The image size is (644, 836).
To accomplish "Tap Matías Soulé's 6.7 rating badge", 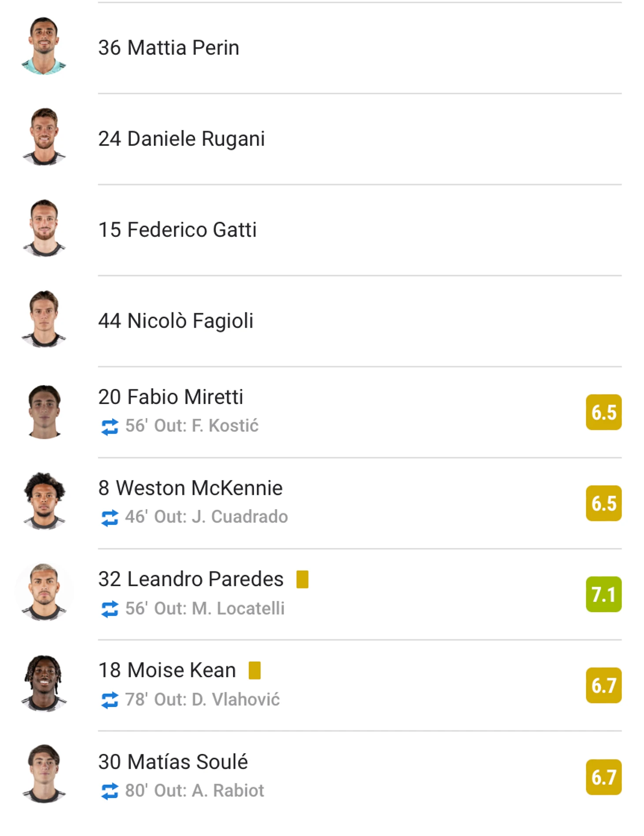I will [x=603, y=777].
